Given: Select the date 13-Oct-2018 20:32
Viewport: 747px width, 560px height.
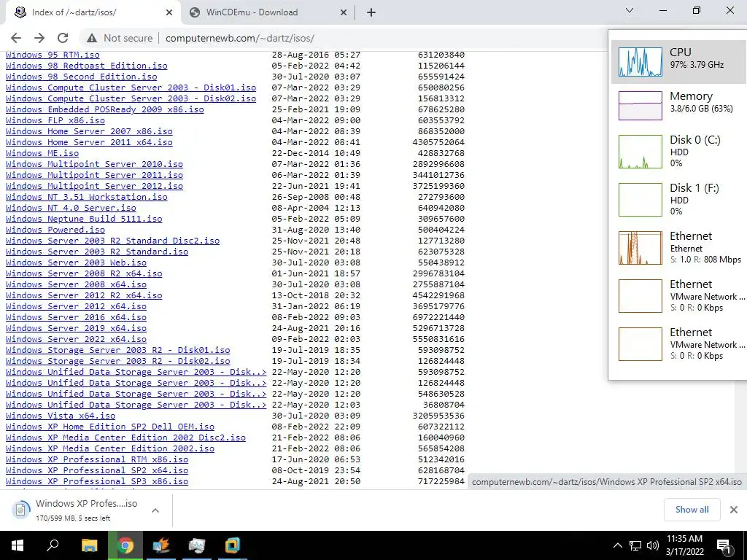Looking at the screenshot, I should 316,296.
